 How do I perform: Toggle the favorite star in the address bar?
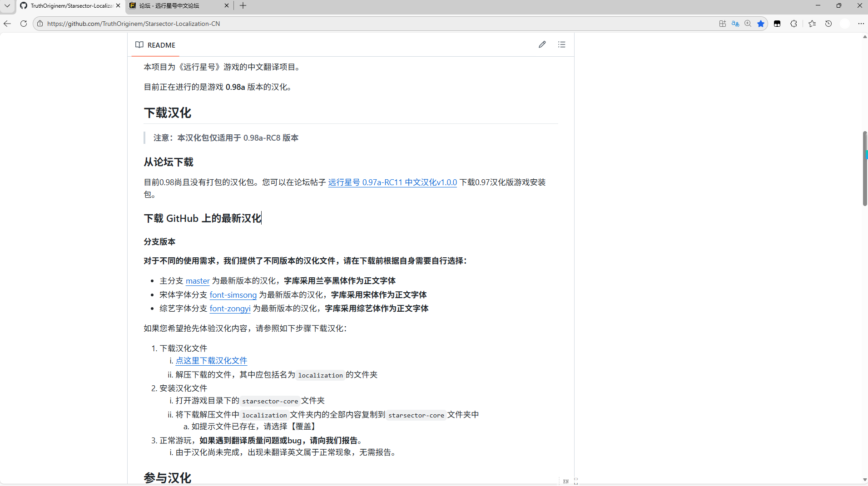tap(761, 24)
